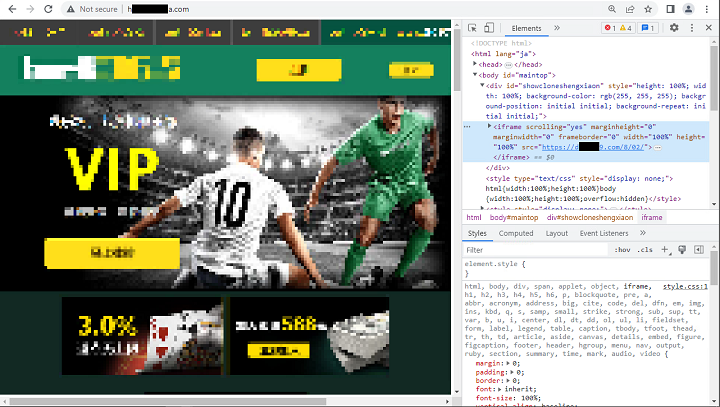Switch to Computed tab
The height and width of the screenshot is (407, 720).
(516, 233)
